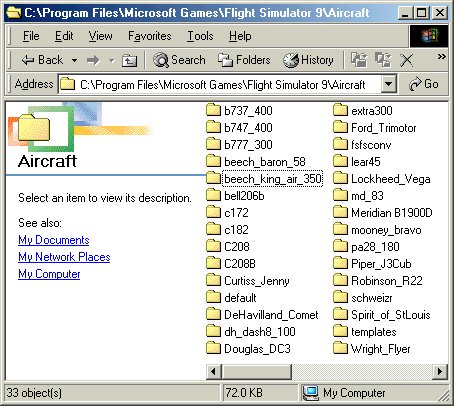Expand the Forward history dropdown arrow

111,61
